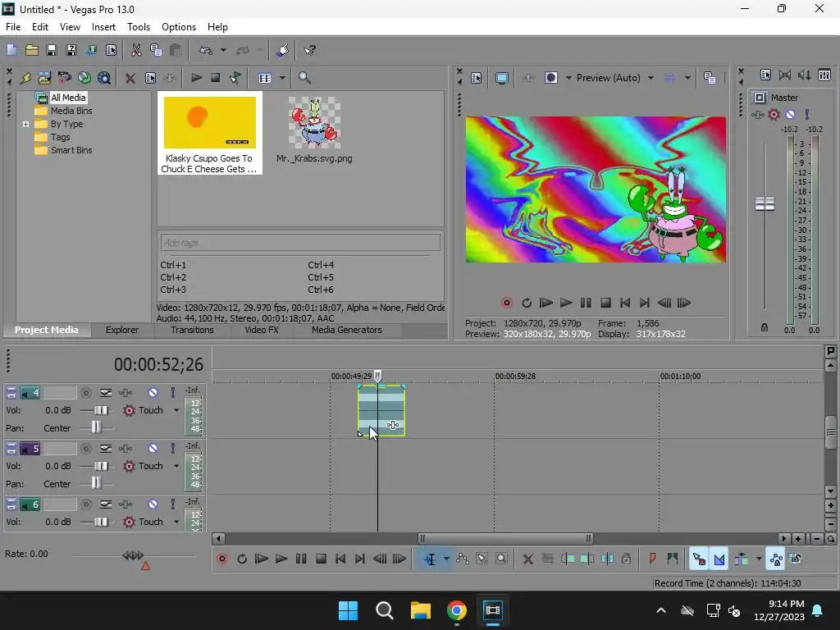Viewport: 840px width, 630px height.
Task: Toggle Loop Playback in timeline transport
Action: pos(242,559)
